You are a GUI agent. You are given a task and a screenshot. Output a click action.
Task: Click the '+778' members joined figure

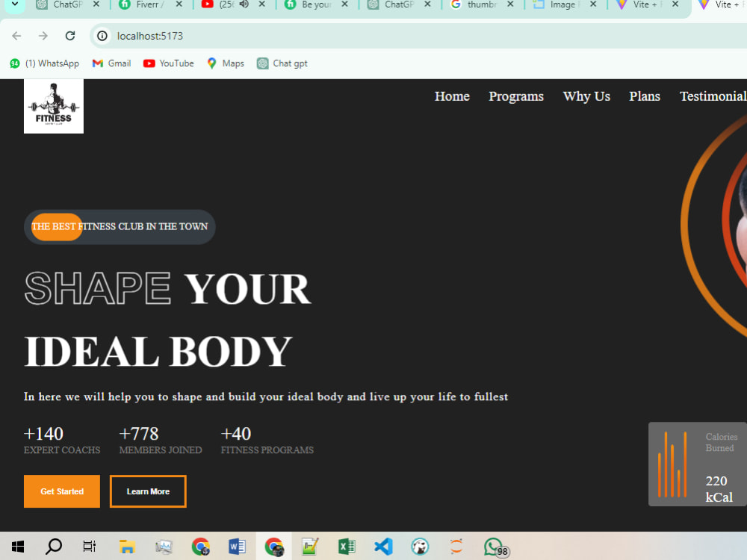(139, 434)
